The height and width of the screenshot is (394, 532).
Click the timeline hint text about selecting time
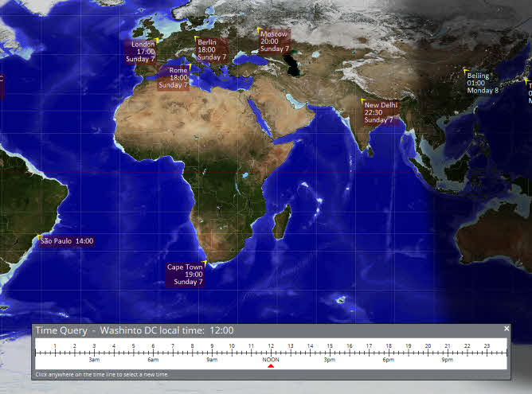pos(102,375)
